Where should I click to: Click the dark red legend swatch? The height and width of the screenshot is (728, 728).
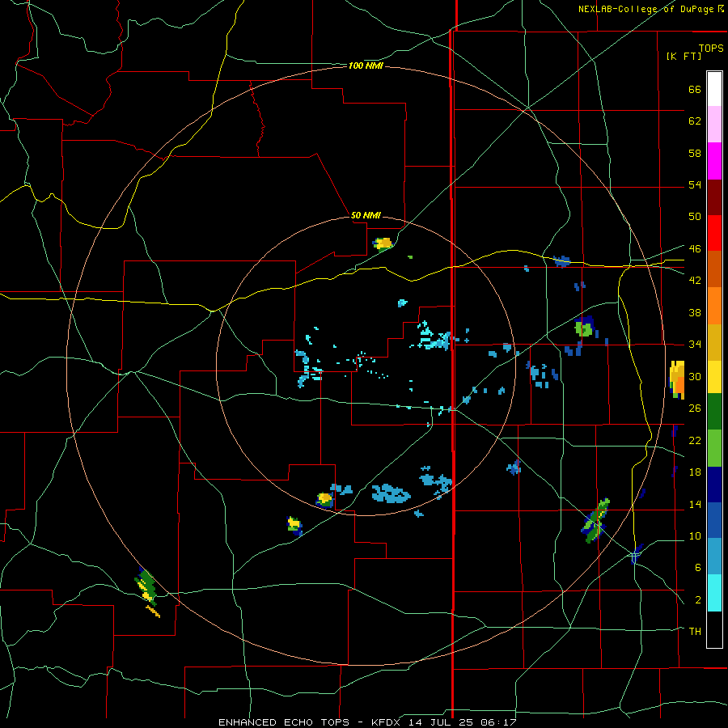(714, 197)
